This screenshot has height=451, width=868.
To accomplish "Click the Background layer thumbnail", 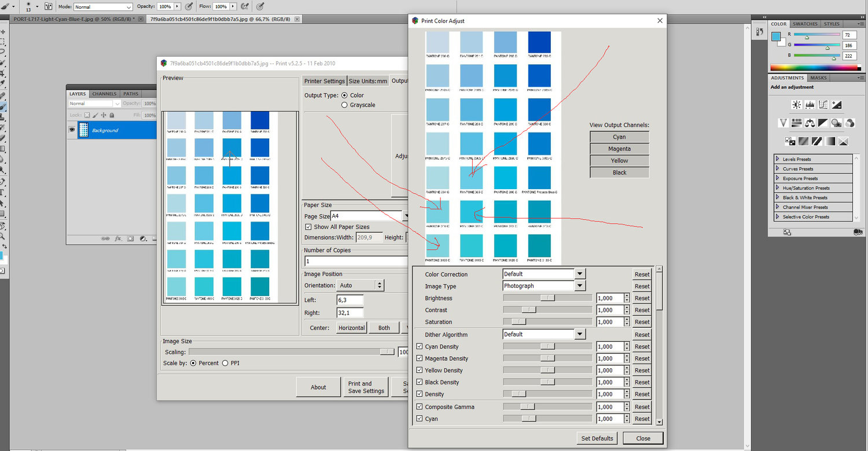I will [83, 130].
